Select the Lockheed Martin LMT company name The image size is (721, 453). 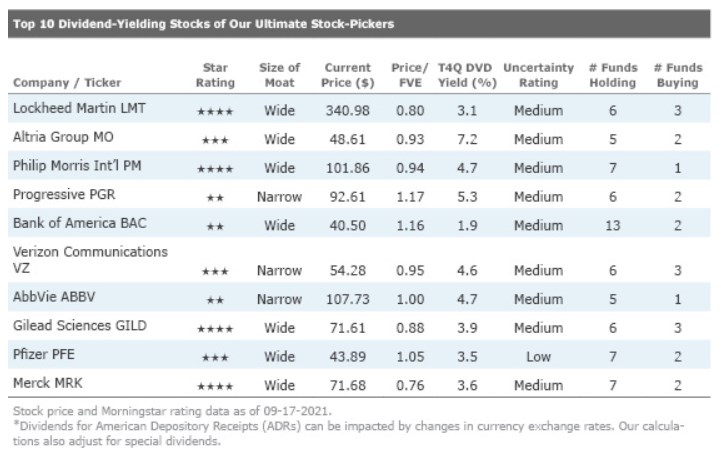click(79, 108)
